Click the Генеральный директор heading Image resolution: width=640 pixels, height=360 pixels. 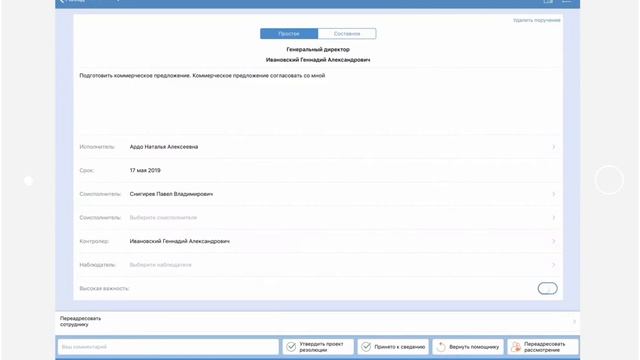(318, 49)
